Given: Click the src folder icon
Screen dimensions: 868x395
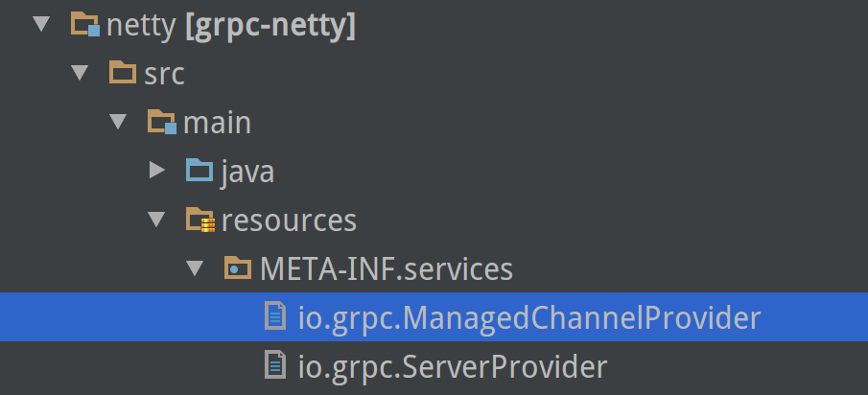Looking at the screenshot, I should coord(123,74).
